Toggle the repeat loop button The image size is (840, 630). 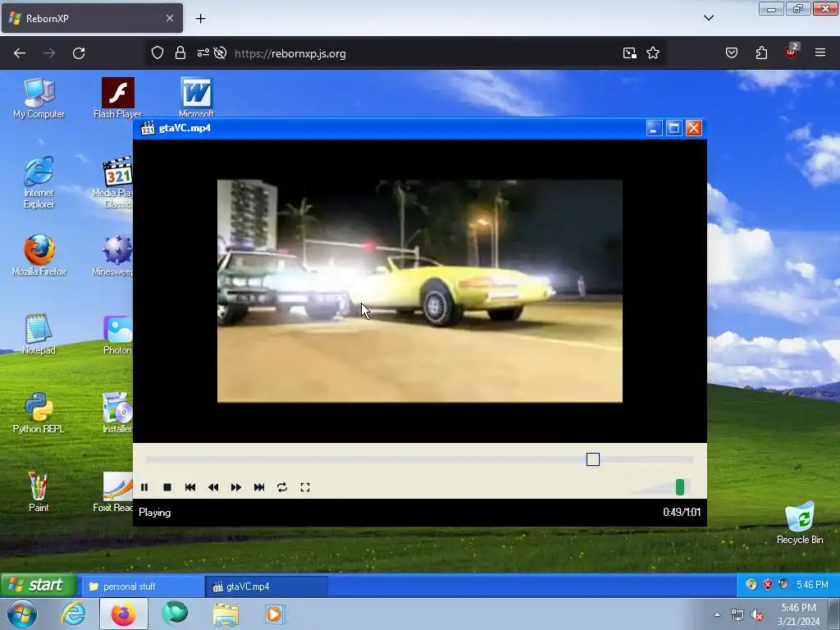coord(282,487)
